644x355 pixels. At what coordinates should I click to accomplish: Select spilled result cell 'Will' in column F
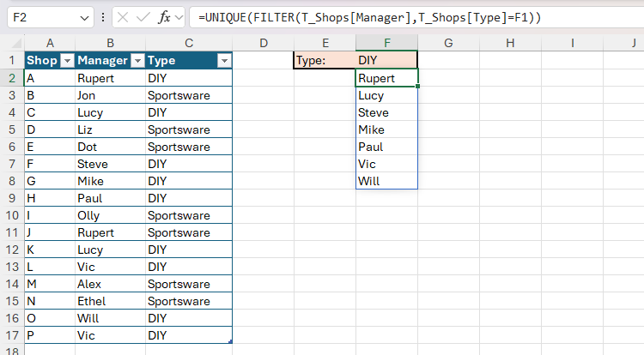click(x=387, y=181)
